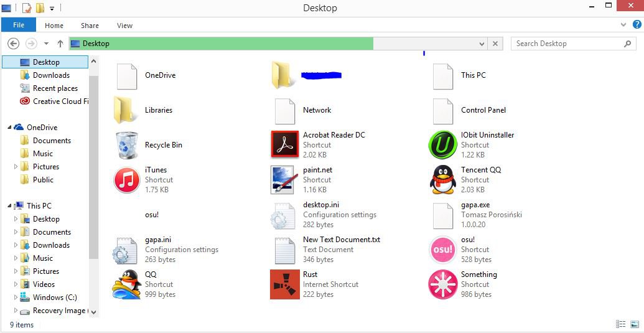The image size is (644, 333).
Task: Select the gapa.exe file icon
Action: point(443,215)
